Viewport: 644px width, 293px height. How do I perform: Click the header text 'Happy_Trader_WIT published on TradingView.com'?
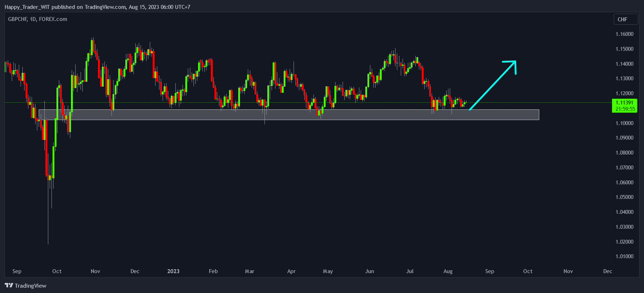(65, 7)
